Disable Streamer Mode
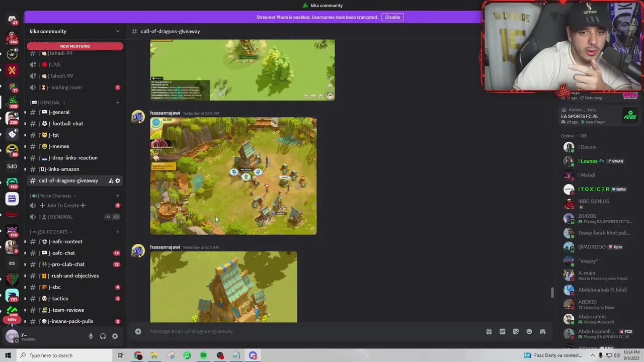The width and height of the screenshot is (644, 362). pos(392,17)
